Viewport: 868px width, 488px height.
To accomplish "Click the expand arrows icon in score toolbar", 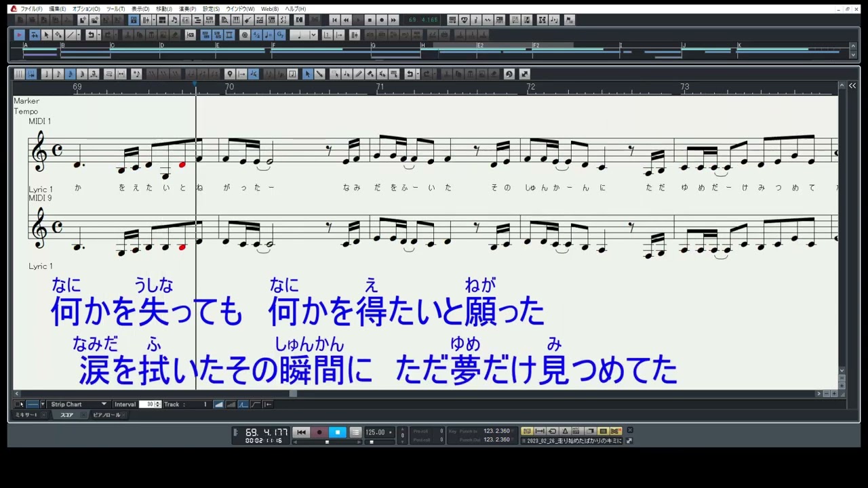I will (524, 74).
